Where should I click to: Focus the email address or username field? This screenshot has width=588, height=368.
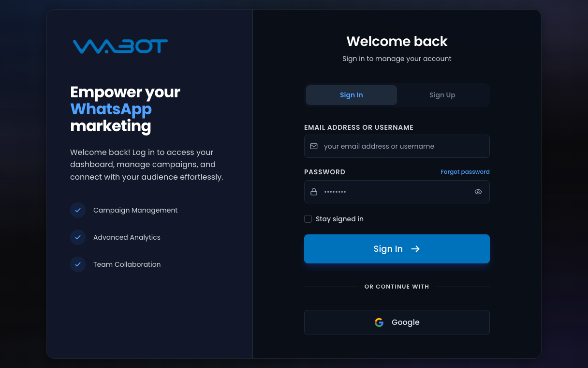click(397, 146)
